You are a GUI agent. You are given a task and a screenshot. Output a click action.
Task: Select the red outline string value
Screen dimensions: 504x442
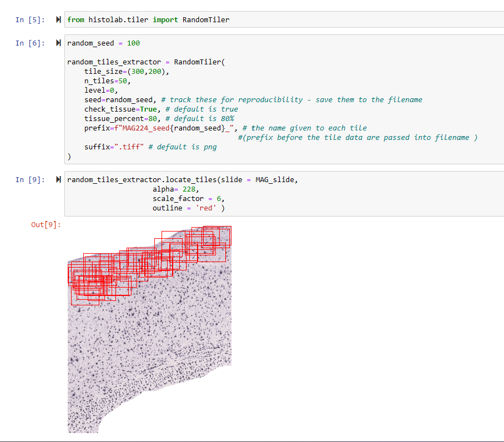pyautogui.click(x=205, y=207)
